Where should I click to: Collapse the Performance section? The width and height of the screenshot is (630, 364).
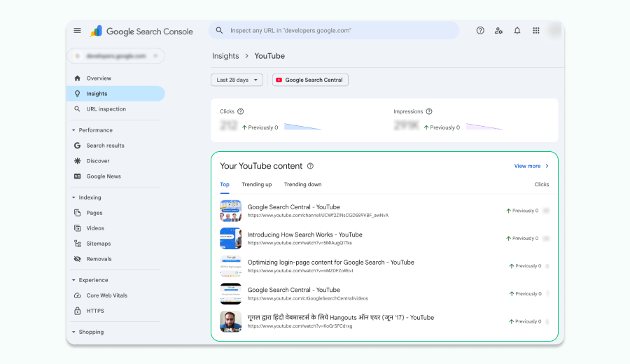pyautogui.click(x=74, y=130)
